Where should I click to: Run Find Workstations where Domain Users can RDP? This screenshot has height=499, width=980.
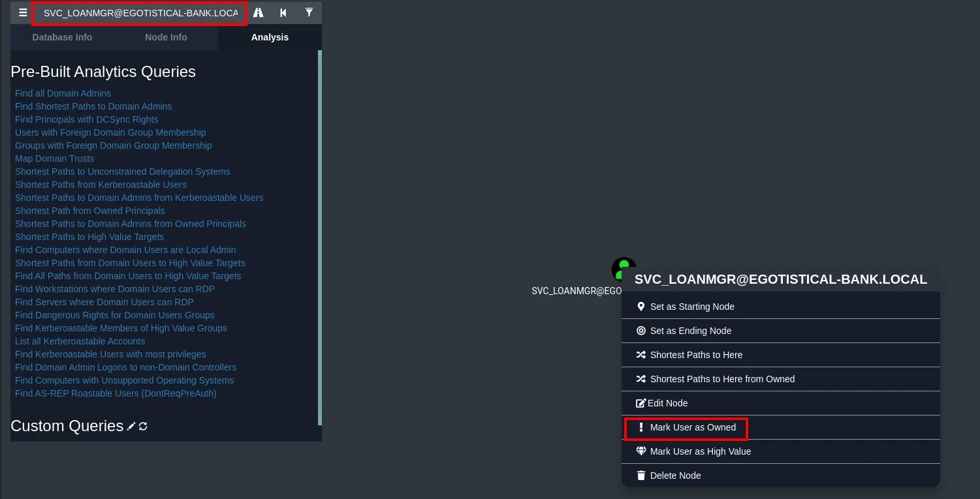[115, 289]
